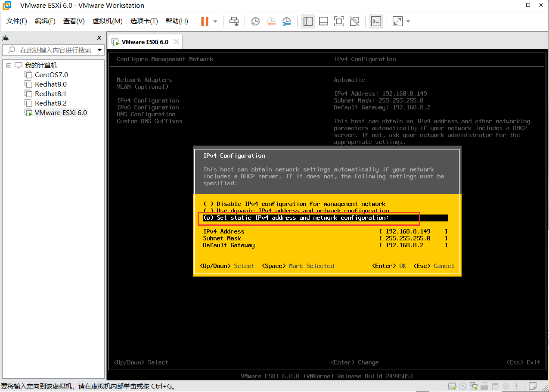549x392 pixels.
Task: Enter full screen mode icon
Action: coord(339,21)
